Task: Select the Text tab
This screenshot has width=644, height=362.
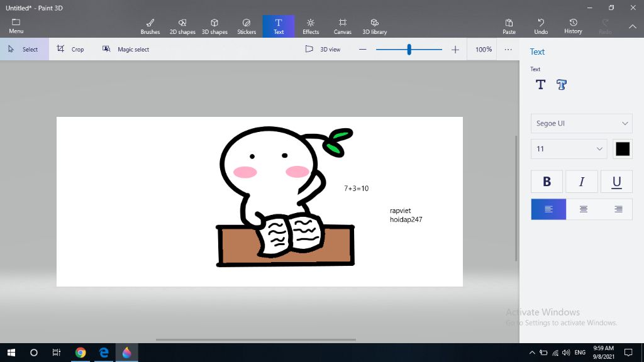Action: click(279, 26)
